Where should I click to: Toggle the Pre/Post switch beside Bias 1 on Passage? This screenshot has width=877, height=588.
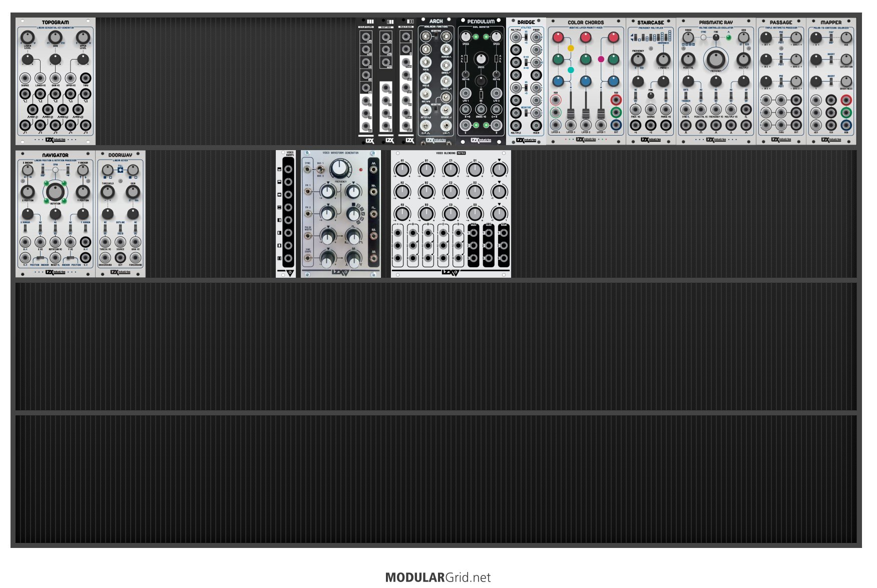click(x=781, y=38)
